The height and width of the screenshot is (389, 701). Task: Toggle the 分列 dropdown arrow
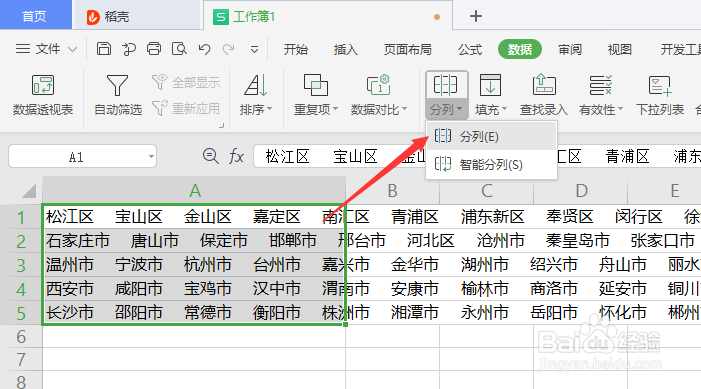click(x=460, y=109)
